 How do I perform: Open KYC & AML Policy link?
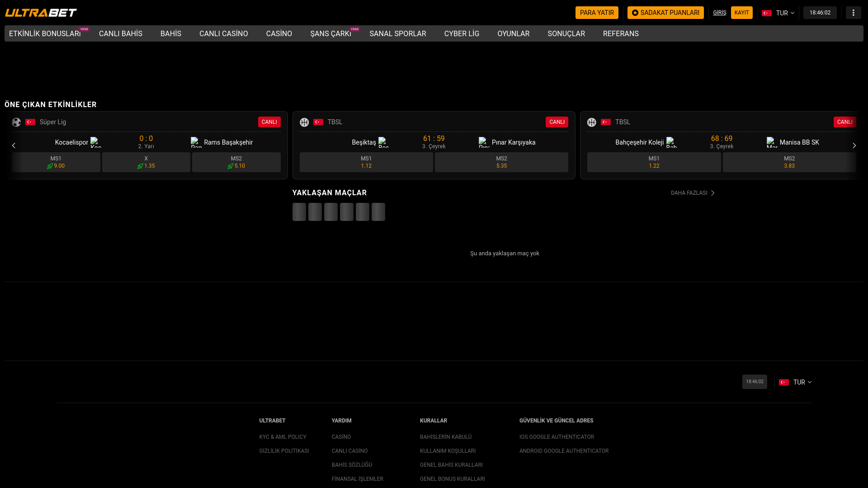point(283,437)
